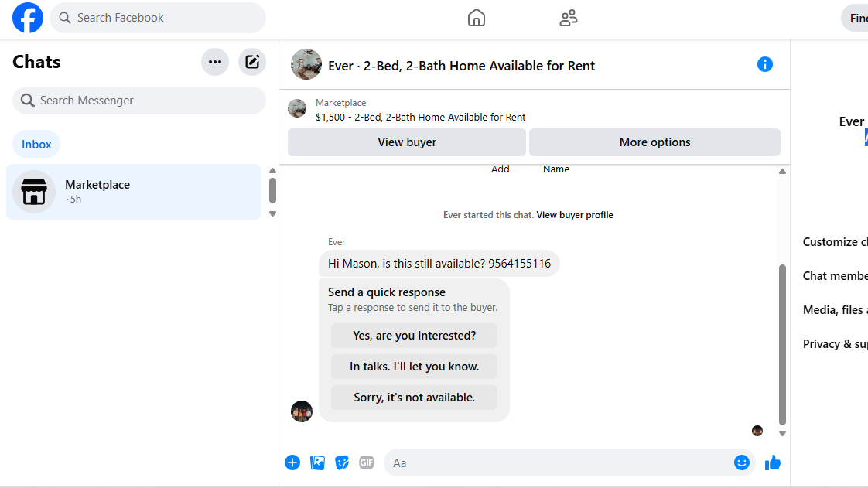Open the View buyer profile link
The image size is (868, 488).
coord(575,215)
